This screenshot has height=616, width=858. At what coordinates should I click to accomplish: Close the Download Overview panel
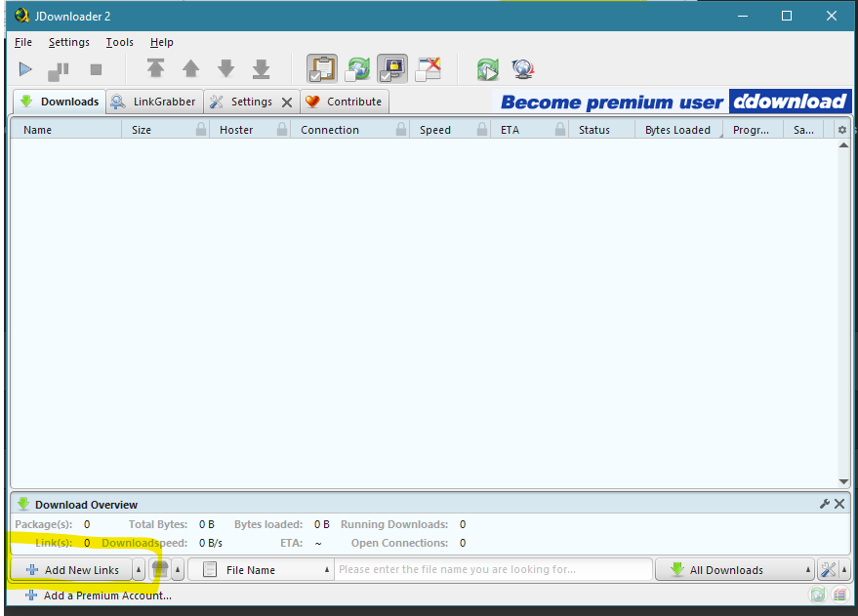[x=839, y=504]
